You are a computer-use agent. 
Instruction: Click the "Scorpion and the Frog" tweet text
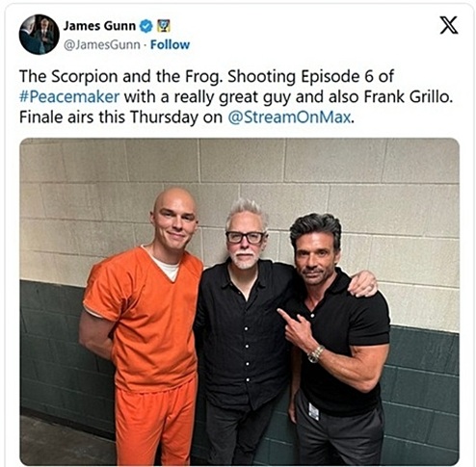click(x=121, y=76)
